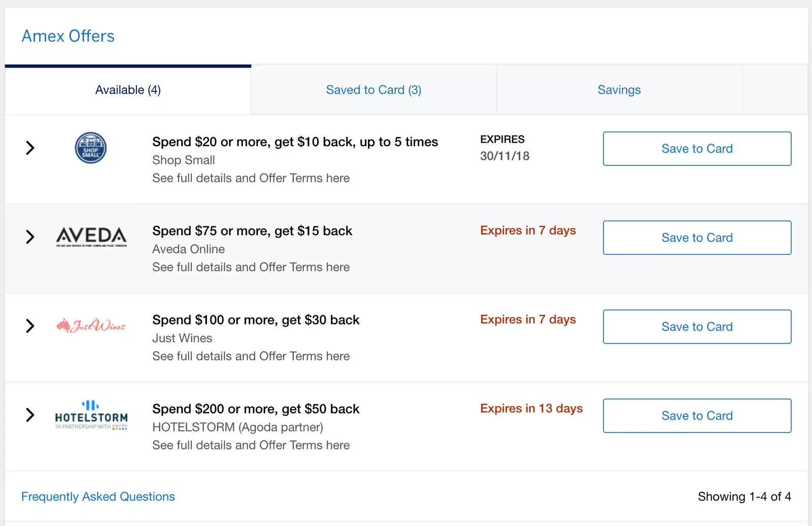Viewport: 812px width, 526px height.
Task: Click the Amex Offers heading
Action: [x=68, y=36]
